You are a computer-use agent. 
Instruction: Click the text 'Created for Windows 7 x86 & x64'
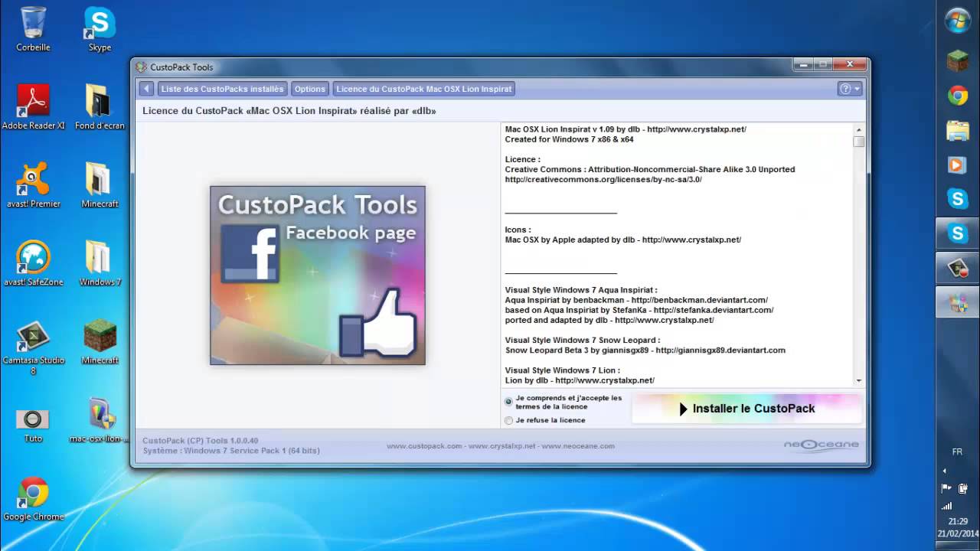[569, 139]
